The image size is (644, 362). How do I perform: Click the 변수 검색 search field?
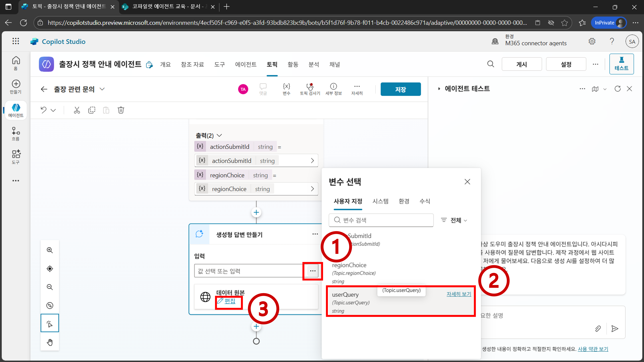coord(381,220)
